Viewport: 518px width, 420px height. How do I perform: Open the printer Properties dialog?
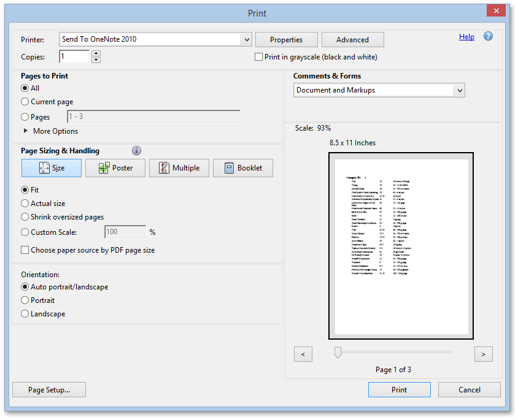pyautogui.click(x=286, y=39)
